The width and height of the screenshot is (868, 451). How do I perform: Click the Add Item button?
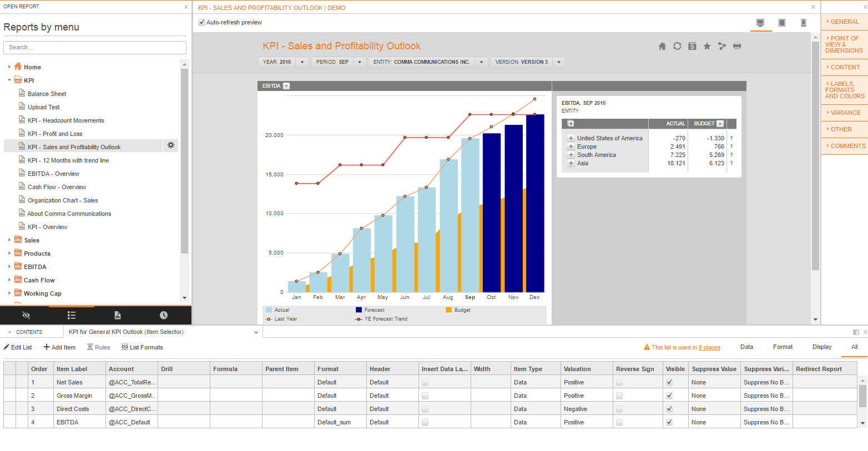coord(59,347)
